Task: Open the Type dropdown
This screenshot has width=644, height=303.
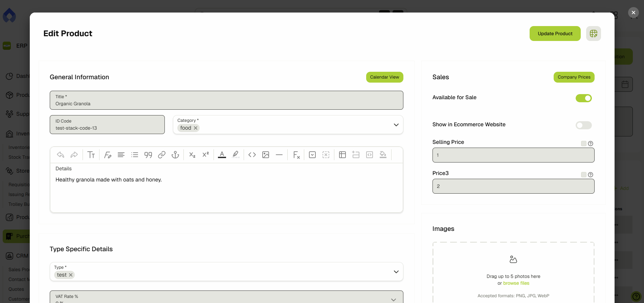Action: (396, 272)
